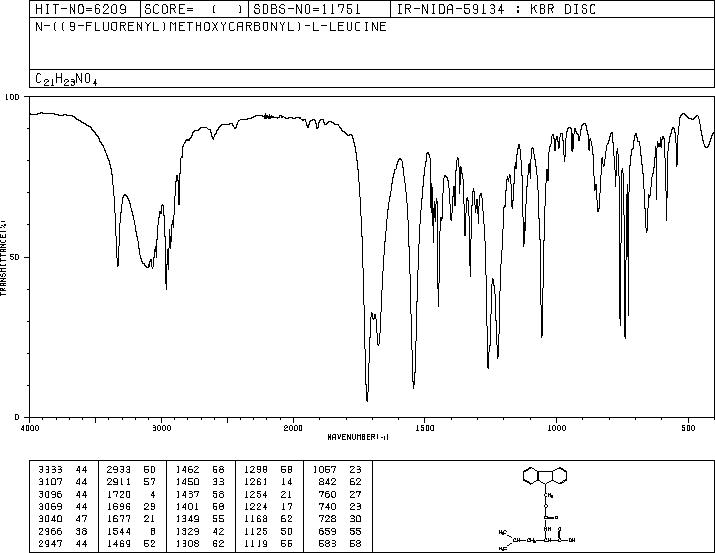Click transmittance 8 beside peak 1544
The height and width of the screenshot is (553, 715).
(153, 532)
